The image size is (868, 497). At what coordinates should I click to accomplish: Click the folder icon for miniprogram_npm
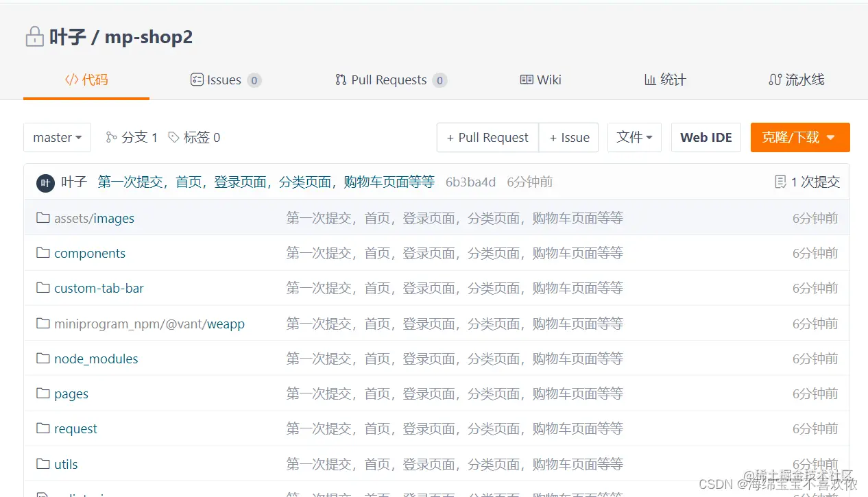[43, 324]
